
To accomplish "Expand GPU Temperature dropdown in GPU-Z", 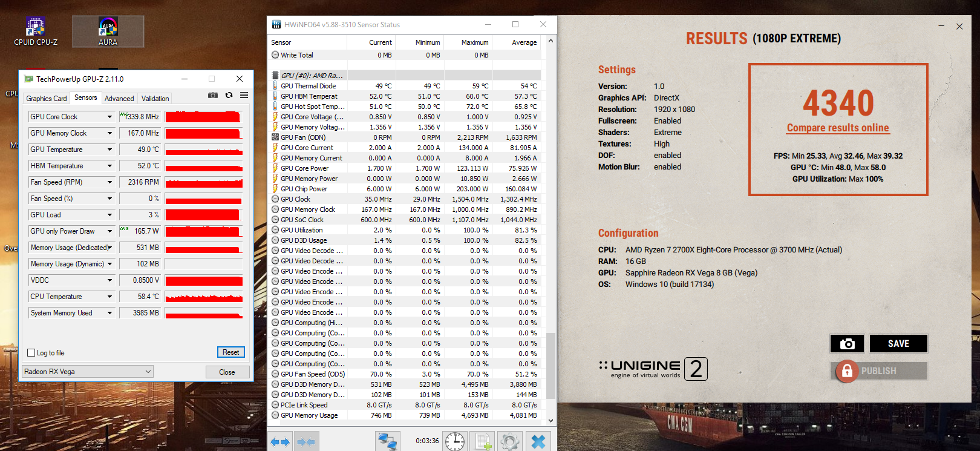I will [109, 150].
